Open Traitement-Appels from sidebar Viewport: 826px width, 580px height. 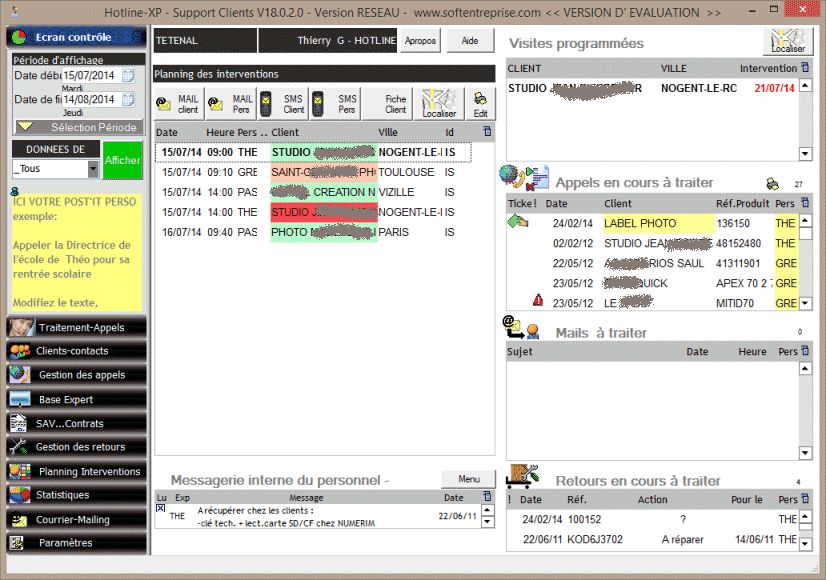(76, 328)
